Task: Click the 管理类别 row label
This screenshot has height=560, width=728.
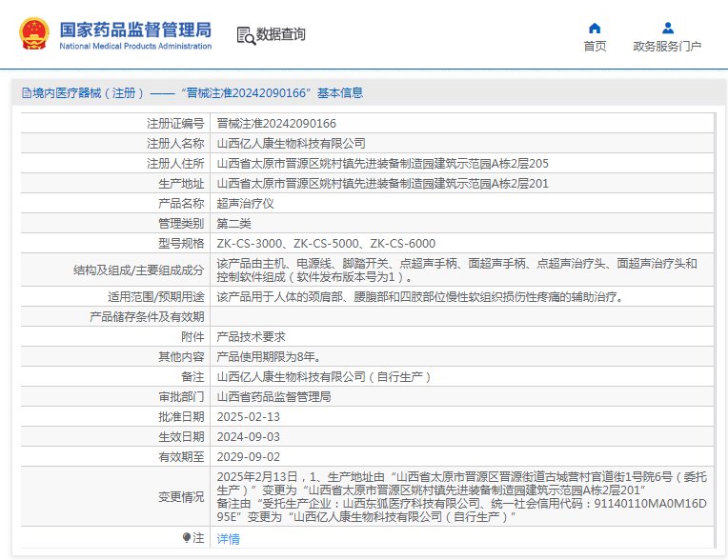Action: 181,223
